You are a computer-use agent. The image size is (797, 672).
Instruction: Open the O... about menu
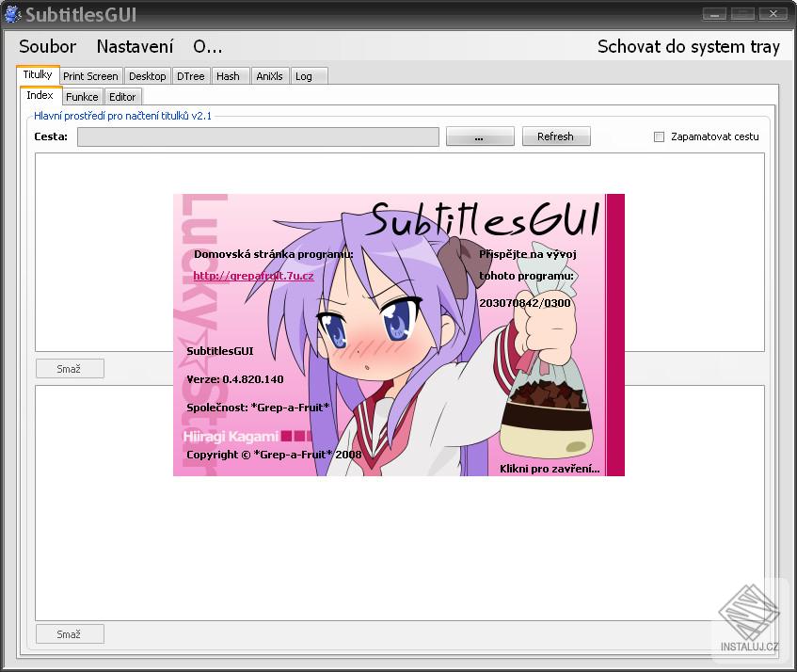(x=209, y=45)
